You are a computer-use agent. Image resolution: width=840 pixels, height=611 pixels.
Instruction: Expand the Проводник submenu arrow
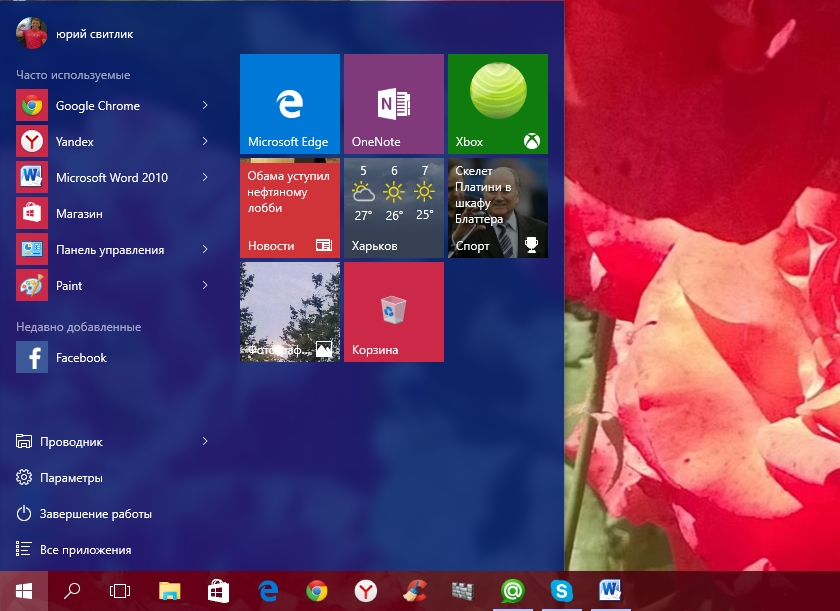click(205, 442)
